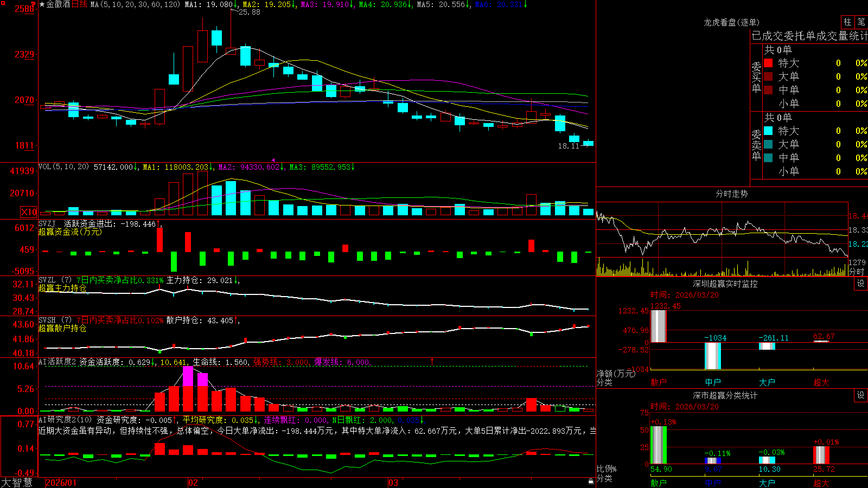
Task: Click the 深市超赢分类统计 panel title
Action: coord(725,395)
